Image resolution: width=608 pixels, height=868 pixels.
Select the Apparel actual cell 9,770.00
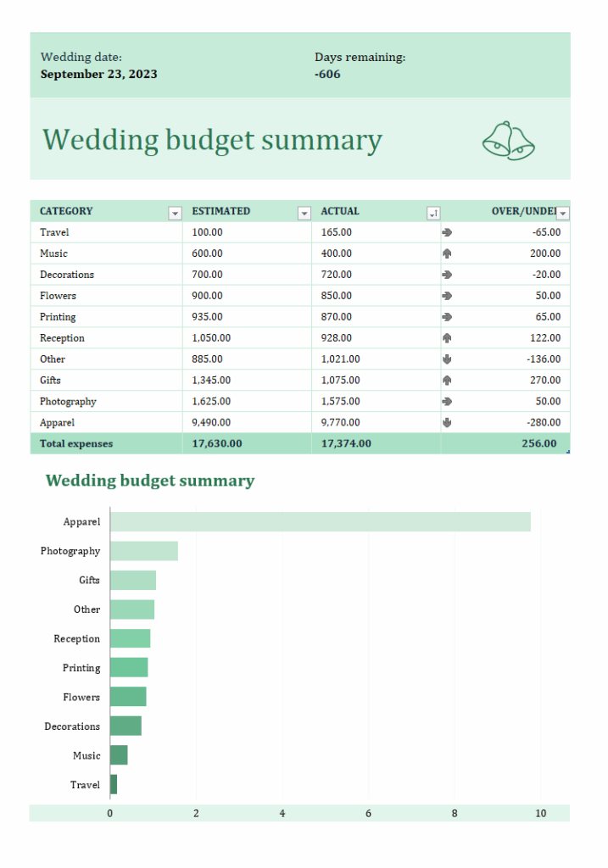pos(341,422)
